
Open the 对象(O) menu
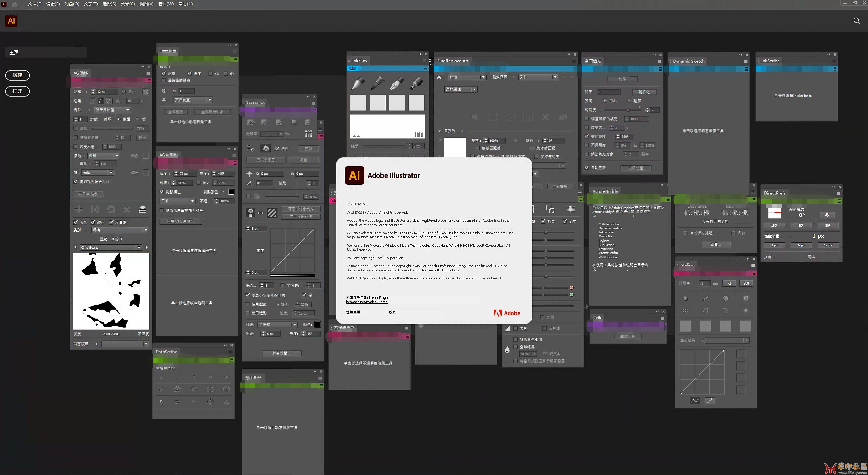(72, 4)
